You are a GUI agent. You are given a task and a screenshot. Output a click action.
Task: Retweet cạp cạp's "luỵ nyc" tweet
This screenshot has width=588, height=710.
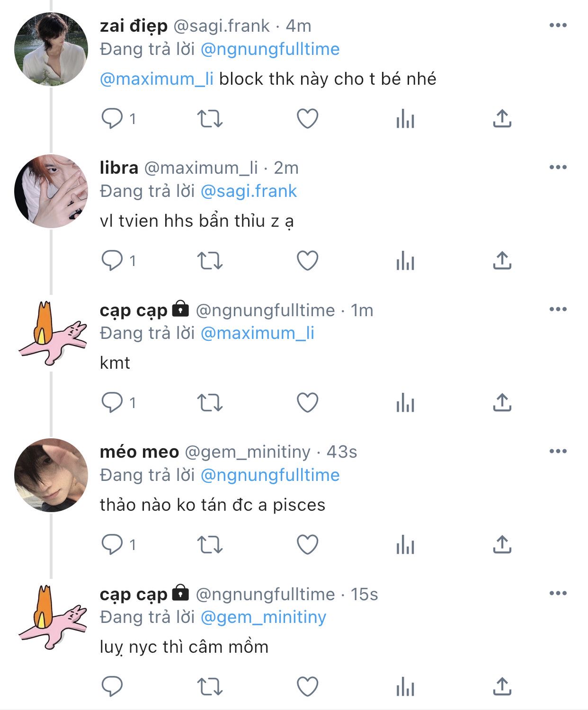pos(210,687)
